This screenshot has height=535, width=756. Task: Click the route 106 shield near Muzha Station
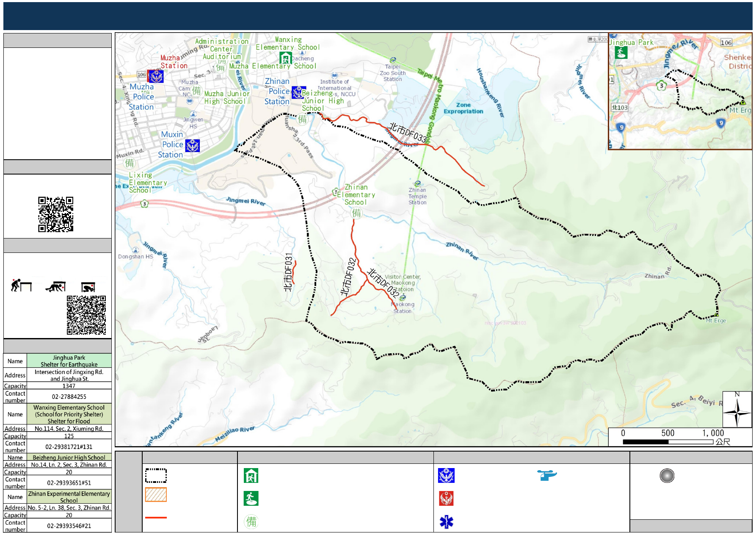pyautogui.click(x=141, y=75)
